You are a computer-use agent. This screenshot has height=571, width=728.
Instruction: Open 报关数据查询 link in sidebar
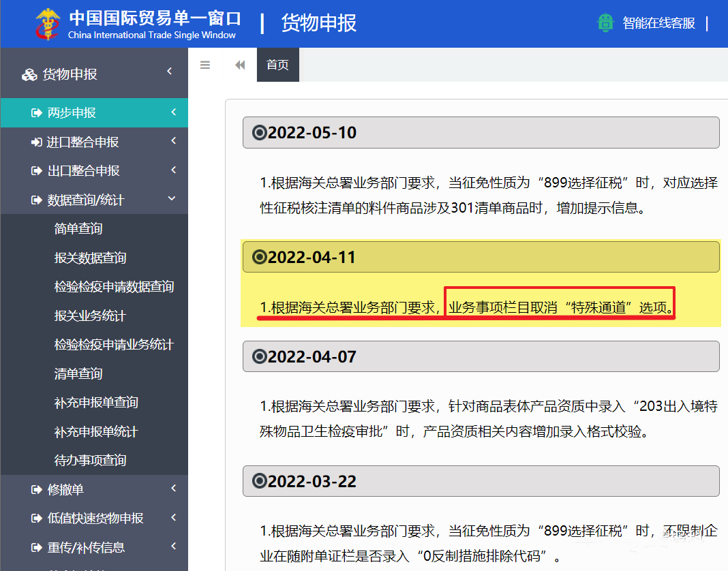tap(90, 258)
